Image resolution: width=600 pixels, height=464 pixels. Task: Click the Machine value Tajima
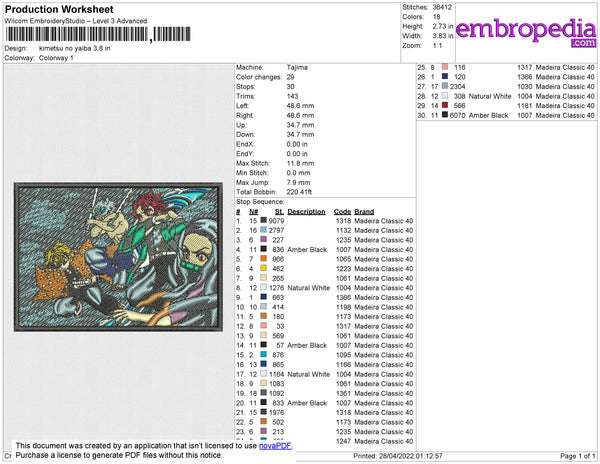297,67
